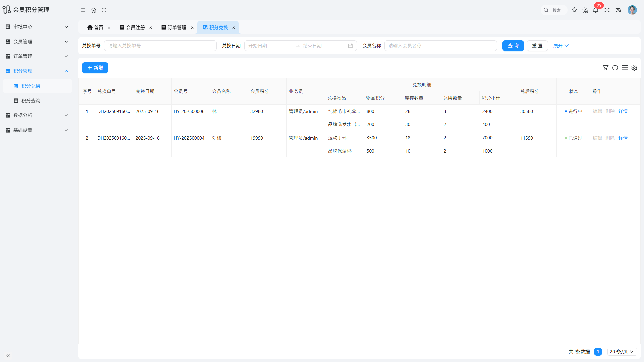Expand more search filters with 展开
644x362 pixels.
click(x=560, y=46)
